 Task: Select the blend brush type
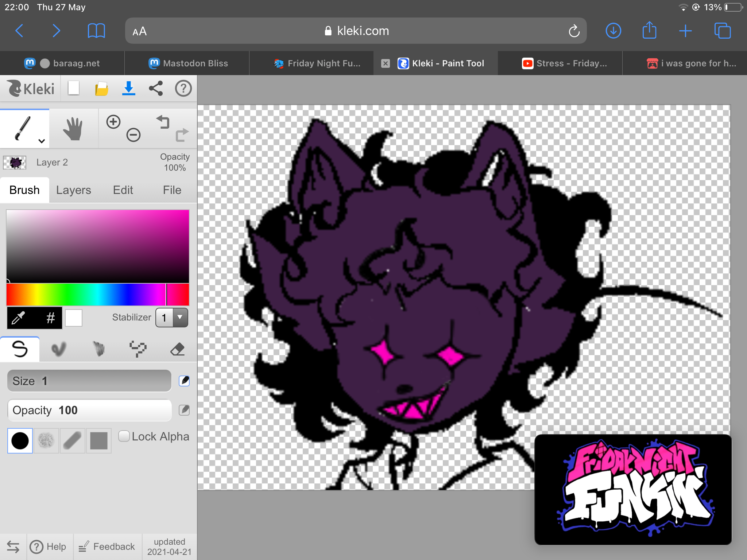tap(59, 349)
